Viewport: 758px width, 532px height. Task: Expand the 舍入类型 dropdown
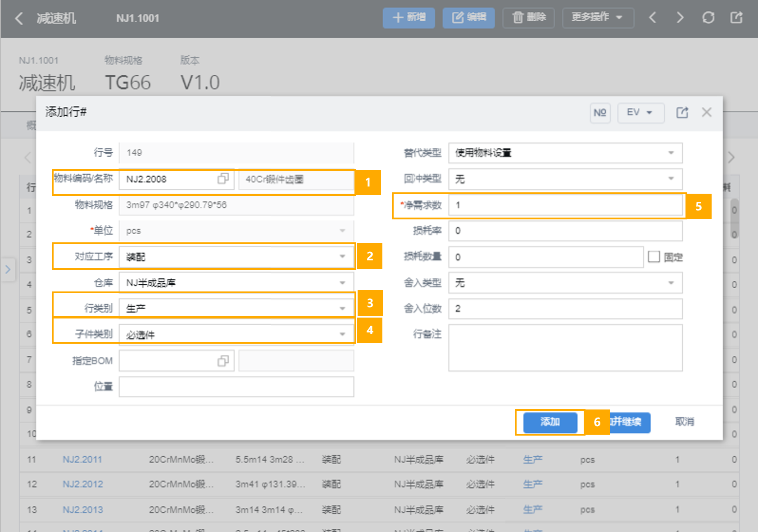tap(671, 282)
